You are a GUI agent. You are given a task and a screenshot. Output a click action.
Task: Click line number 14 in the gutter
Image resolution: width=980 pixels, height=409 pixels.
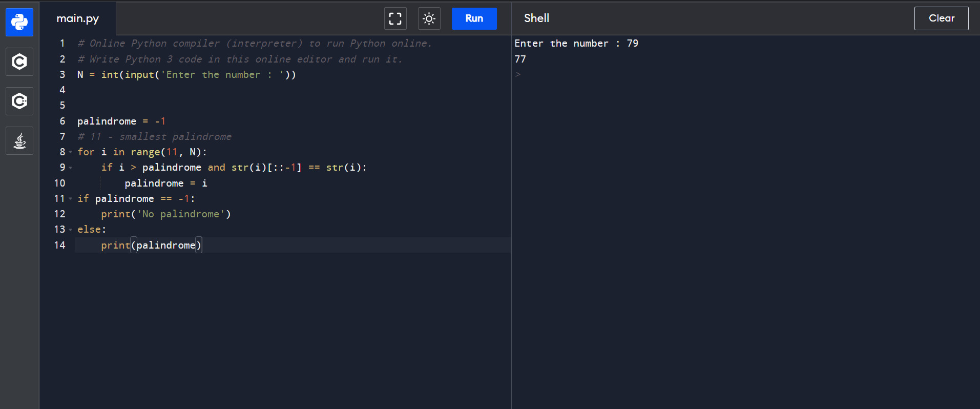[x=60, y=246]
